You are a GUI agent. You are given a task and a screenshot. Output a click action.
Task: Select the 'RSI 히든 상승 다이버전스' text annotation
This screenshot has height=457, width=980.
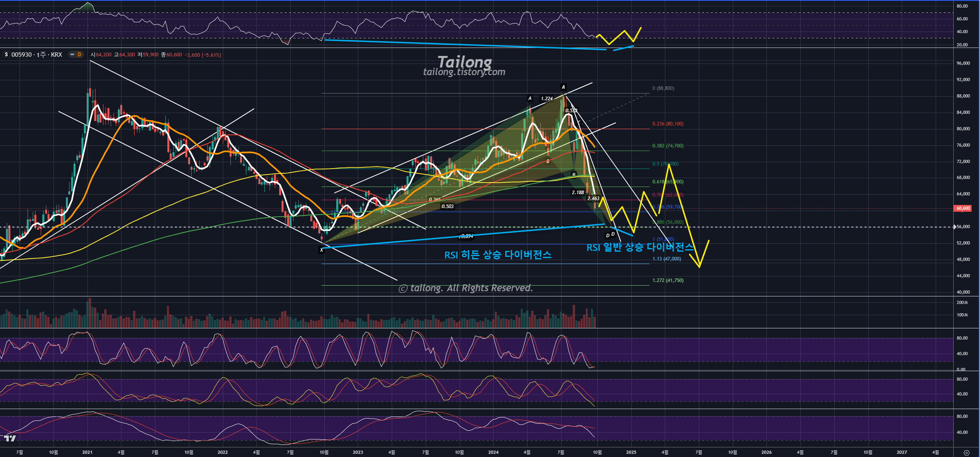coord(498,255)
